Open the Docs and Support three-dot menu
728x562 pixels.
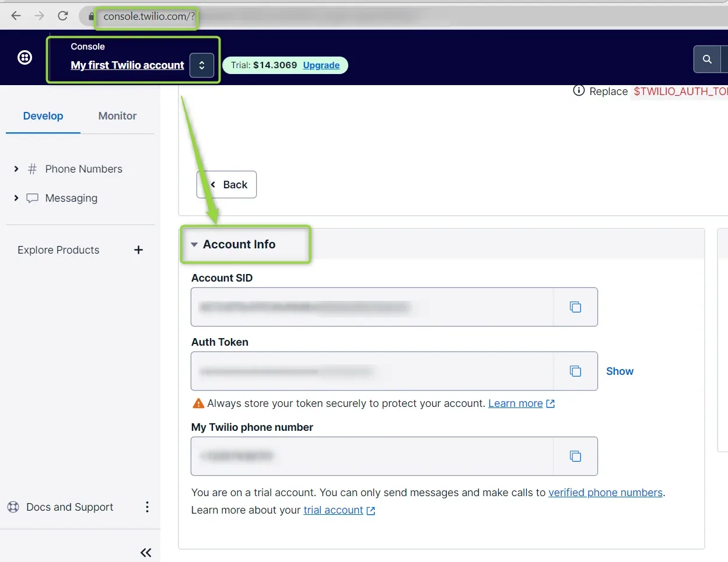147,507
